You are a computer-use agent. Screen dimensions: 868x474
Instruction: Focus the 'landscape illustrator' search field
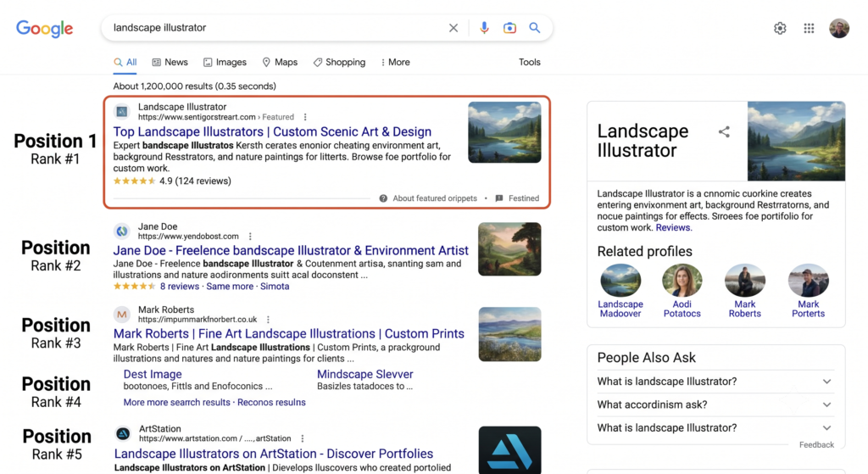point(277,28)
